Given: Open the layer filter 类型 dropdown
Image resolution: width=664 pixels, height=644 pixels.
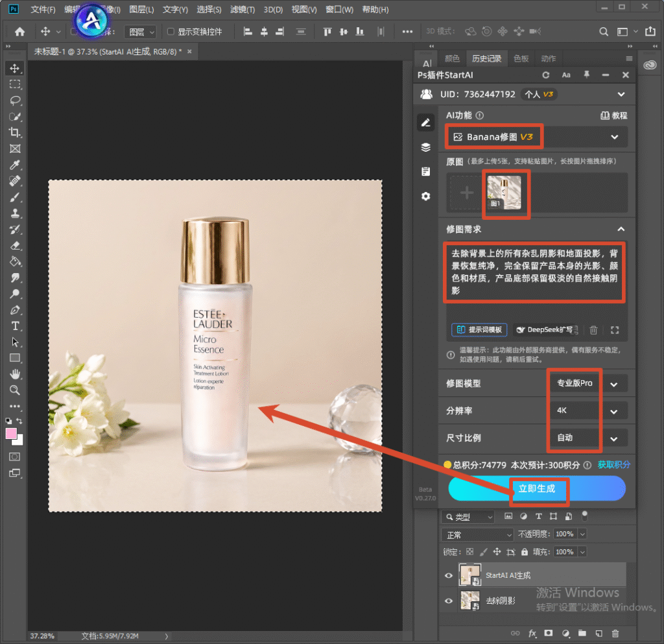Looking at the screenshot, I should click(x=468, y=517).
